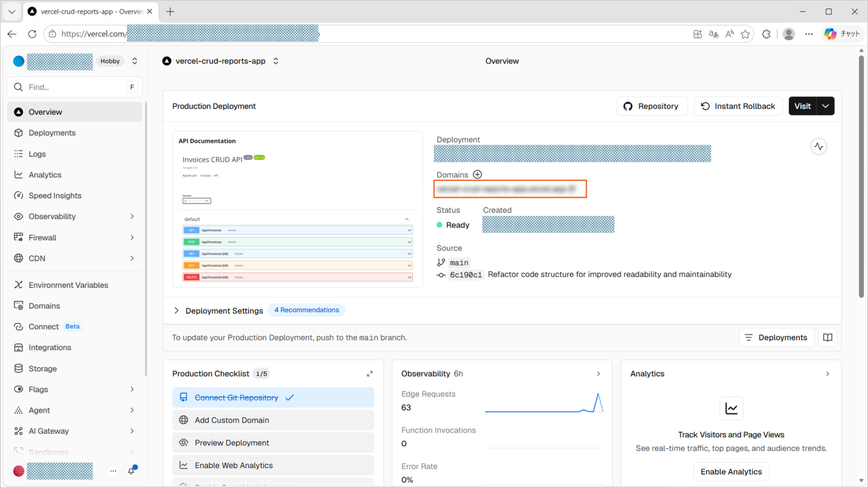The width and height of the screenshot is (868, 488).
Task: Select Enable Web Analytics checklist item
Action: [273, 466]
